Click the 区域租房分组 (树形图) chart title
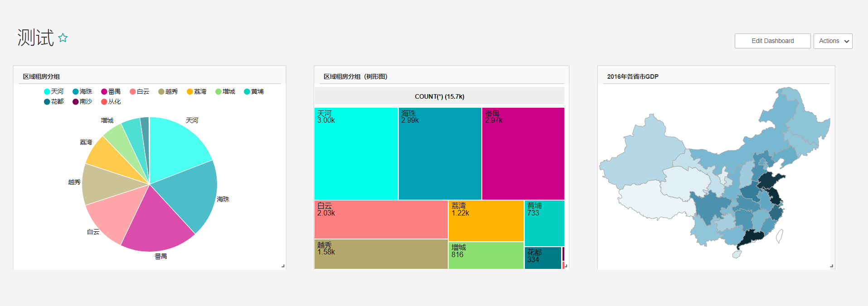Image resolution: width=868 pixels, height=306 pixels. (355, 76)
